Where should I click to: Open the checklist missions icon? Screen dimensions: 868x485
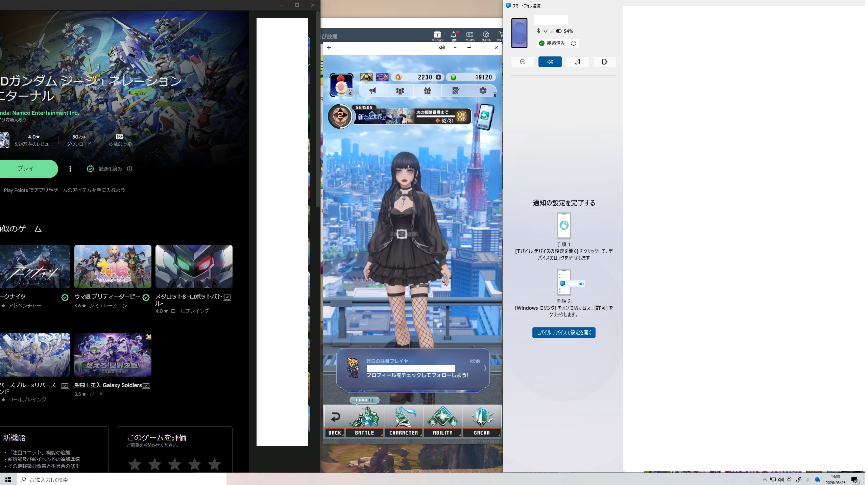pyautogui.click(x=456, y=91)
